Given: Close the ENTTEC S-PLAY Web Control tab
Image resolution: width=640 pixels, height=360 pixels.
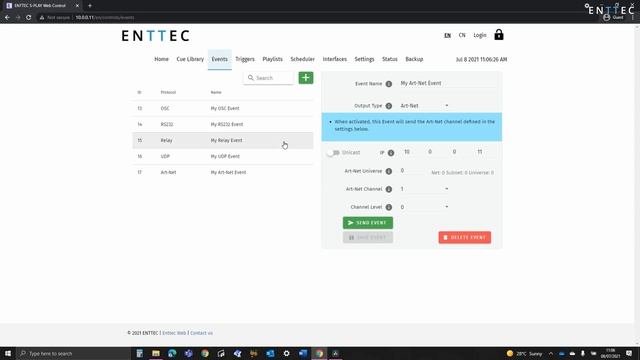Looking at the screenshot, I should point(77,6).
